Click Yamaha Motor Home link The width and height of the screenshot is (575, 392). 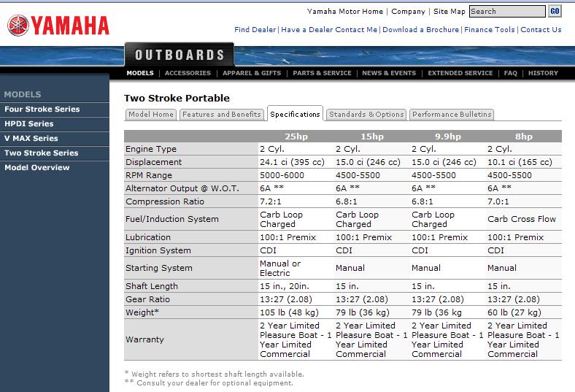(345, 12)
